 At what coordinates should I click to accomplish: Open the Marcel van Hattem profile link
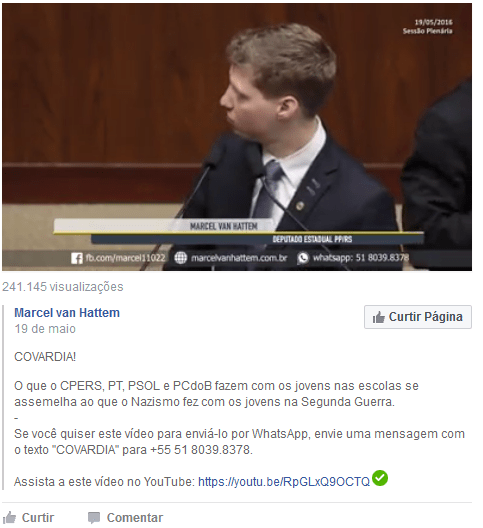pos(67,313)
